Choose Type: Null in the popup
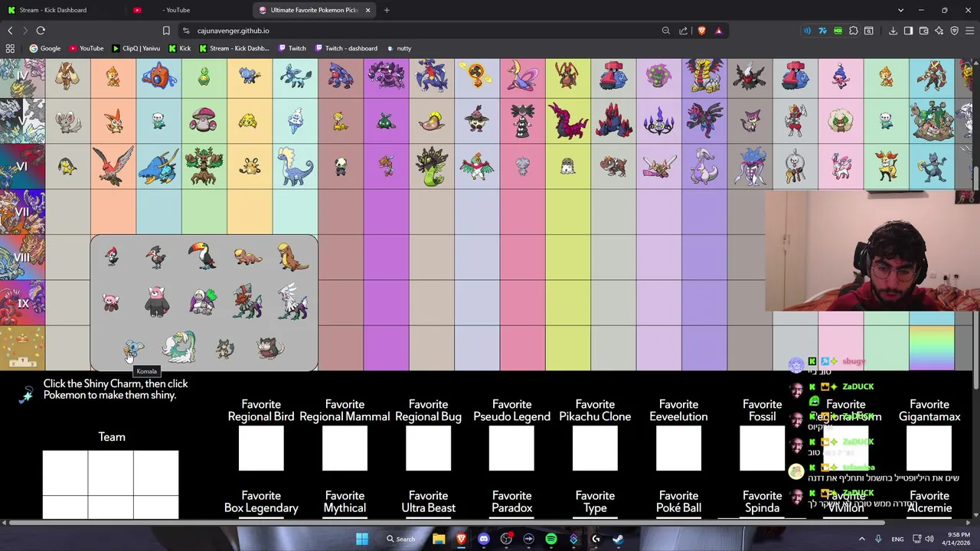The image size is (980, 551). point(247,302)
